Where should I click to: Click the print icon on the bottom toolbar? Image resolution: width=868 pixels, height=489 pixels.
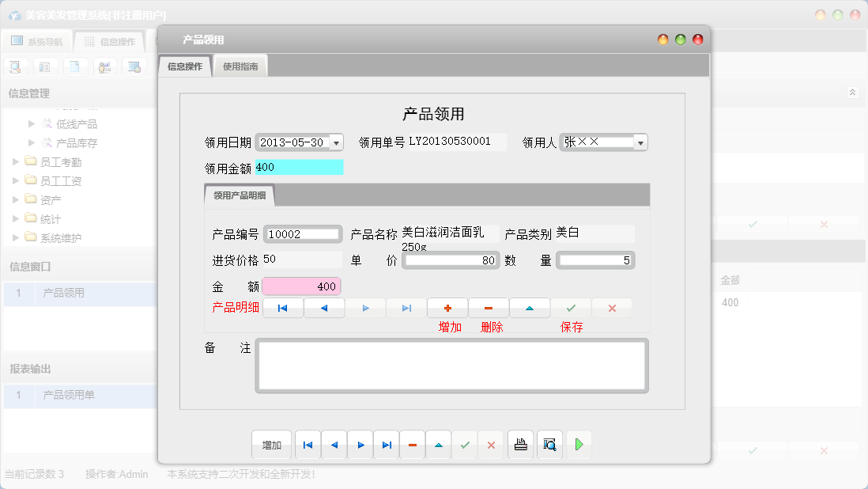tap(520, 444)
